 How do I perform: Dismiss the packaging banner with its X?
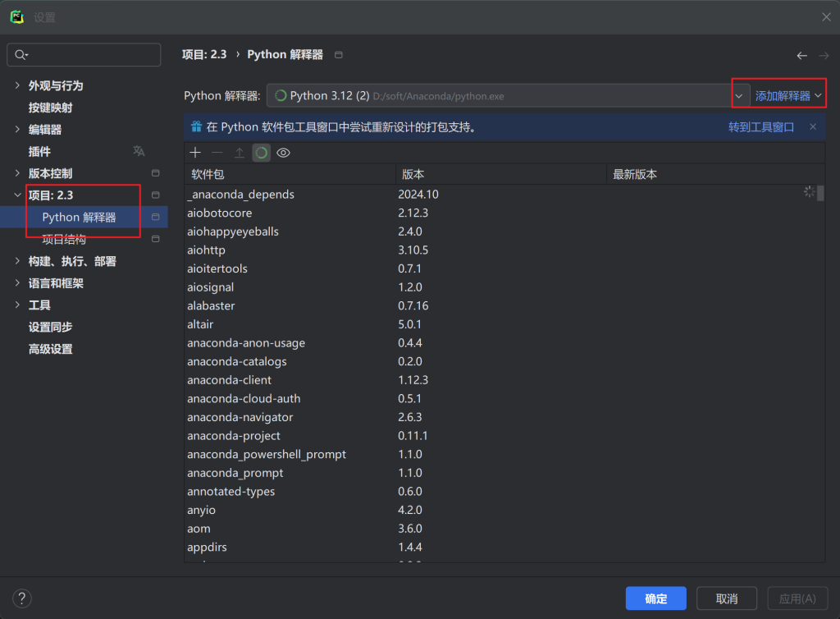(813, 127)
